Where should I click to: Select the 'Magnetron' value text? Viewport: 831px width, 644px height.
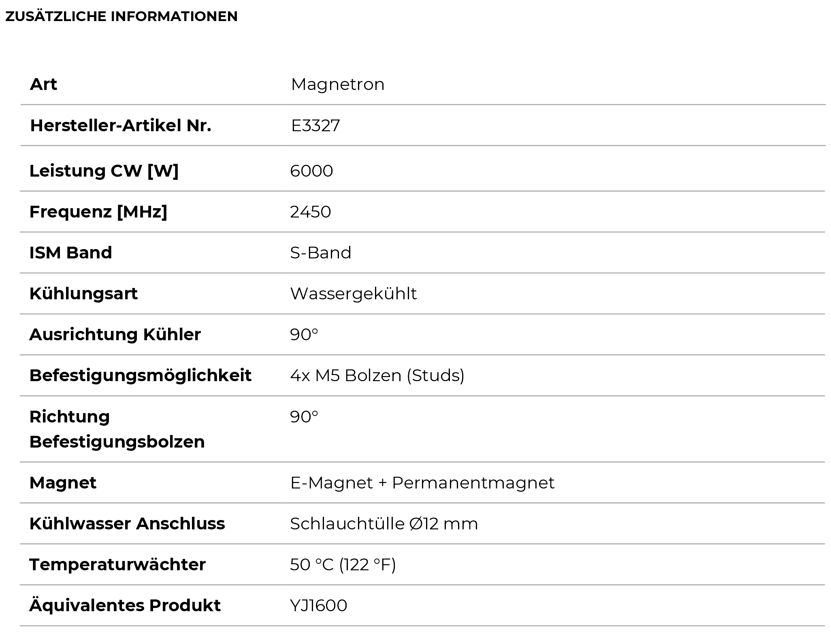337,84
